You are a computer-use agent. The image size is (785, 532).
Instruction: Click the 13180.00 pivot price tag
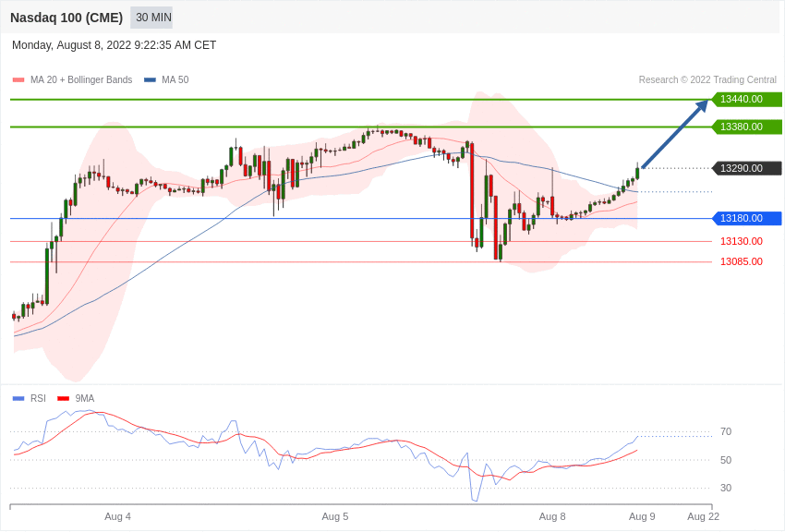(746, 219)
